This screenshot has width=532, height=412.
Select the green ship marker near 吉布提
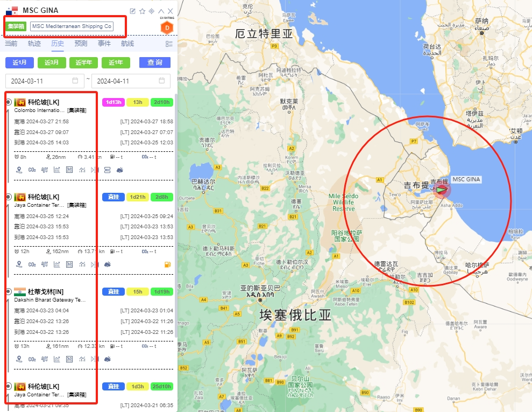[442, 190]
